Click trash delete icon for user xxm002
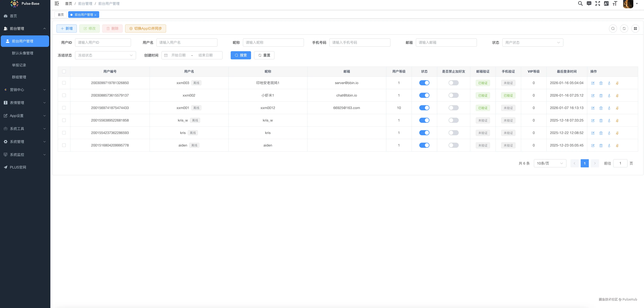The height and width of the screenshot is (308, 644). coord(601,96)
